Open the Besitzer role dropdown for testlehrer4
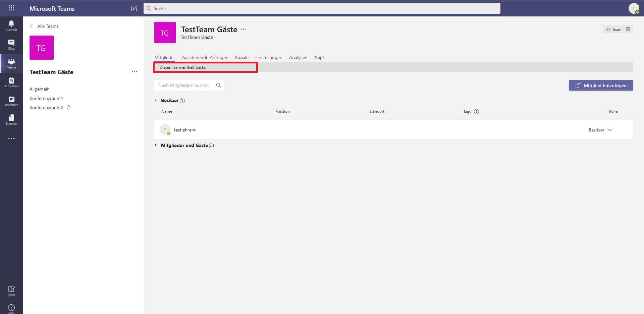644x314 pixels. click(x=600, y=130)
